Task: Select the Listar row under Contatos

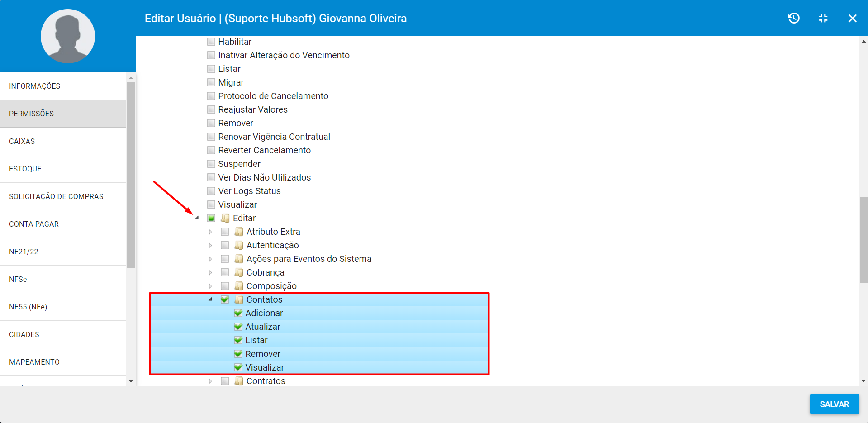Action: point(319,340)
